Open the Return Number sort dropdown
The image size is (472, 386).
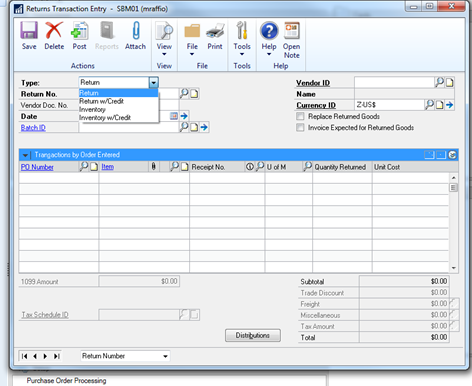coord(165,356)
